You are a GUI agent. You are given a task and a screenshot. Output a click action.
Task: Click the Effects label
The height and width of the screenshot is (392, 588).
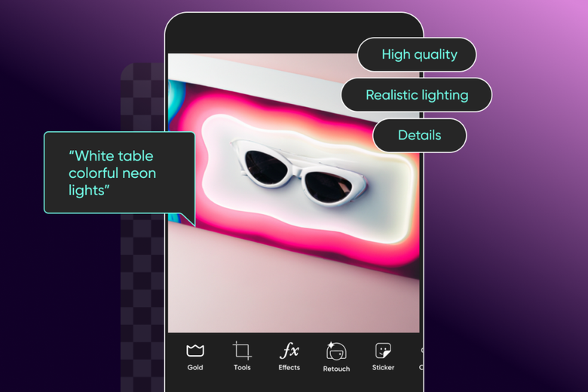[289, 368]
